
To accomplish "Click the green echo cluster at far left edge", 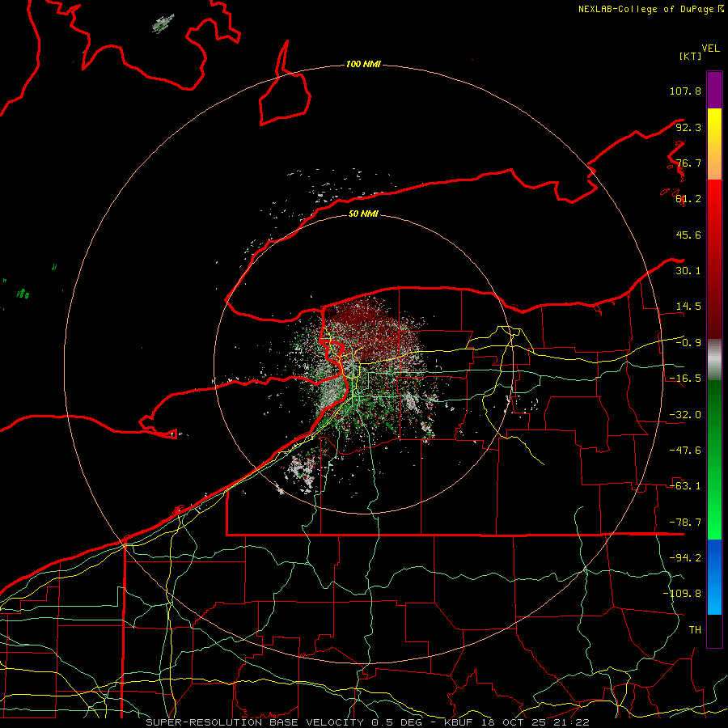I will point(23,294).
